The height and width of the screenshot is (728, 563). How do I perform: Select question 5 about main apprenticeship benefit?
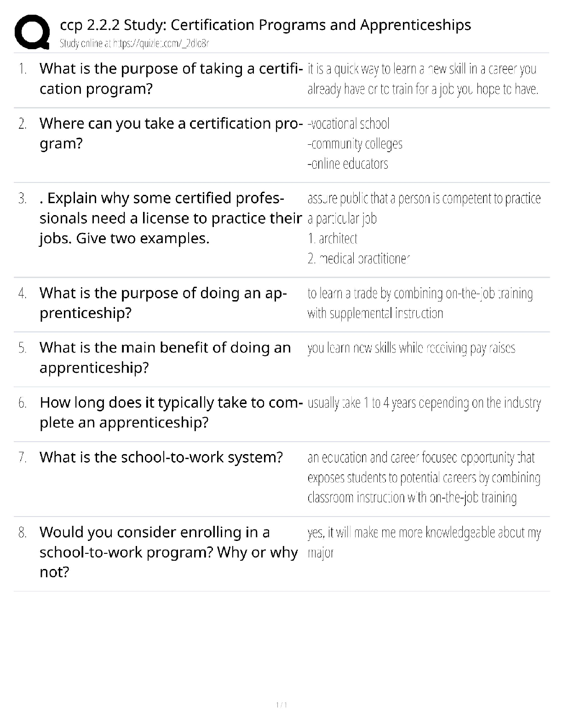165,358
